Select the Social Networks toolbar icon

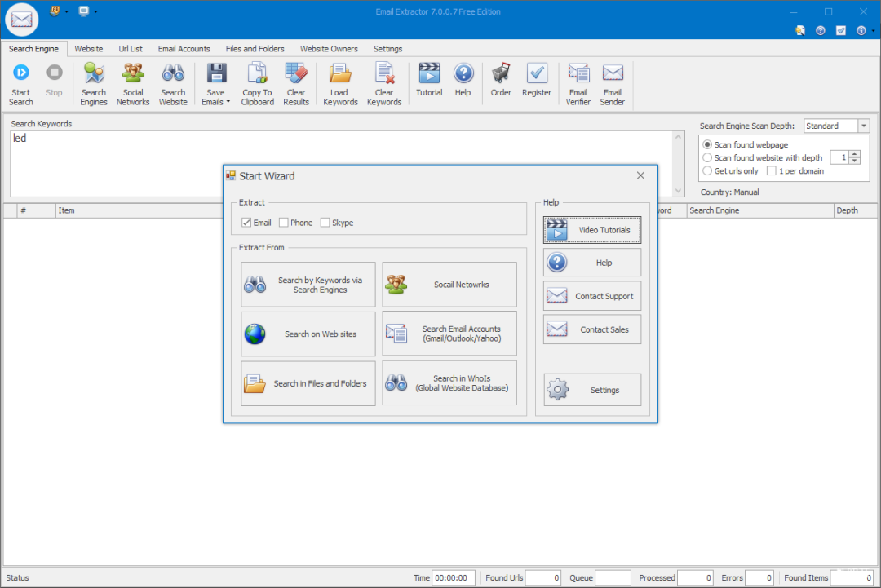tap(133, 73)
